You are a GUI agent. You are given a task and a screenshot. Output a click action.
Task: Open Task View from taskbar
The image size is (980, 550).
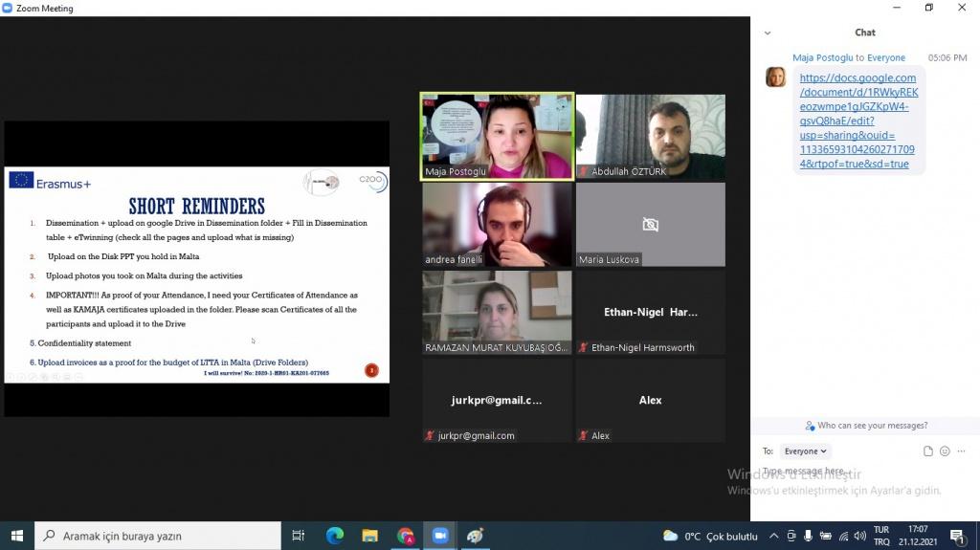pos(299,536)
